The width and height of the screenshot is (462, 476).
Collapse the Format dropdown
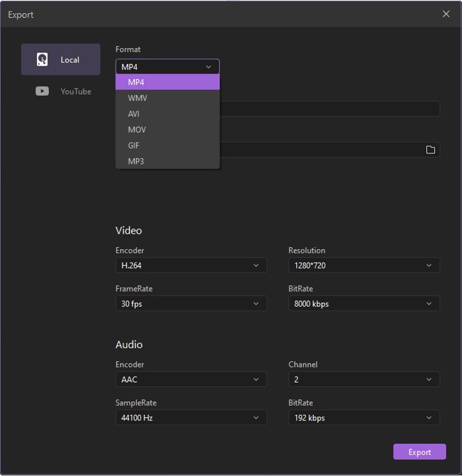pos(167,67)
